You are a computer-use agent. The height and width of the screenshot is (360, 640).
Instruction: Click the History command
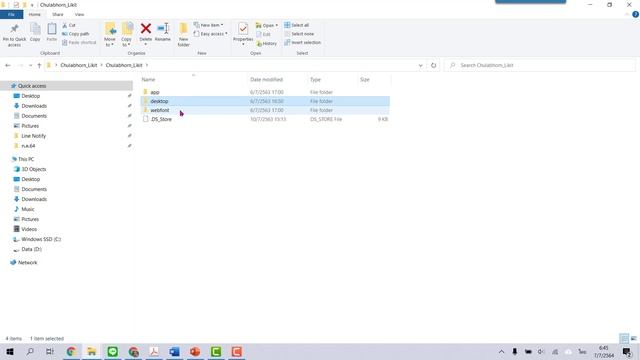tap(267, 43)
